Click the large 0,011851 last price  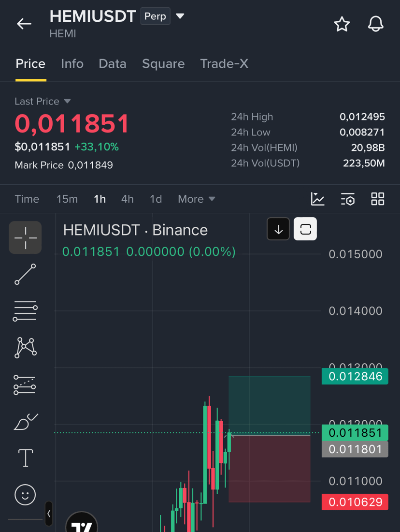coord(72,123)
